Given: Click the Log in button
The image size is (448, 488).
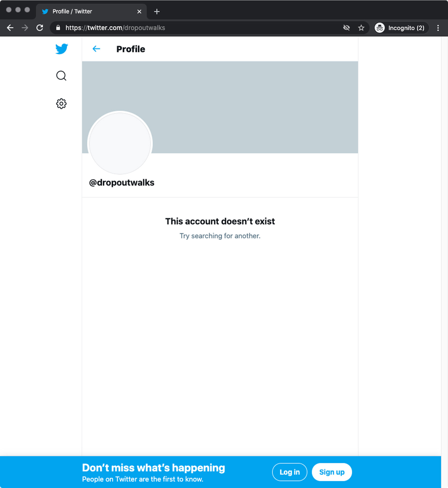Looking at the screenshot, I should [289, 472].
